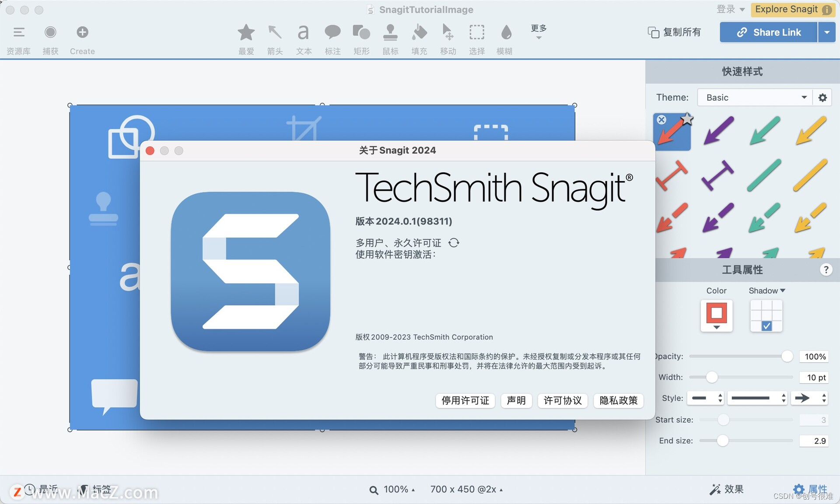The height and width of the screenshot is (504, 840).
Task: Select the Shape (矩形) tool
Action: (x=361, y=32)
